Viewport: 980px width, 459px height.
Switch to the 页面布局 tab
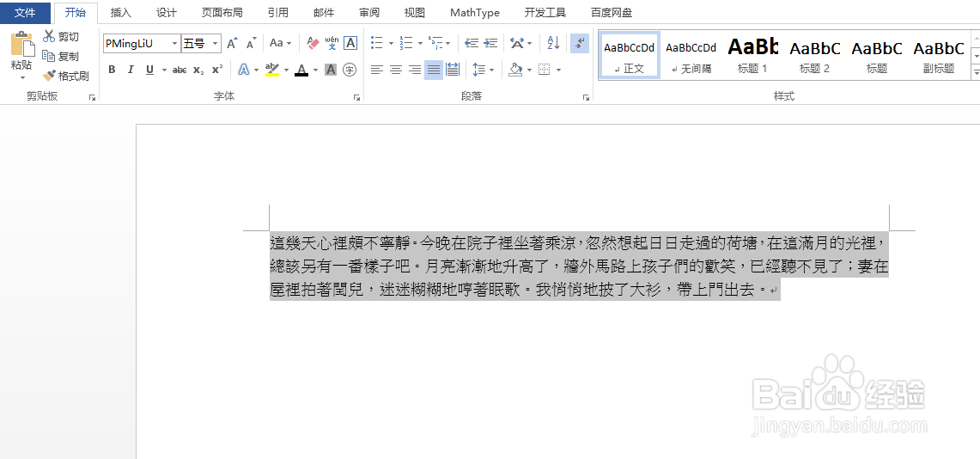[x=222, y=13]
